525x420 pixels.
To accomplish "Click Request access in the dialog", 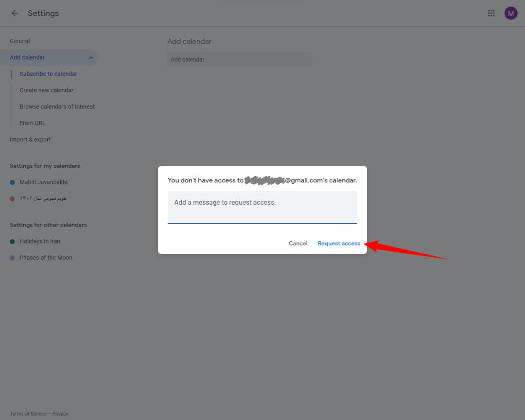I will click(x=339, y=244).
